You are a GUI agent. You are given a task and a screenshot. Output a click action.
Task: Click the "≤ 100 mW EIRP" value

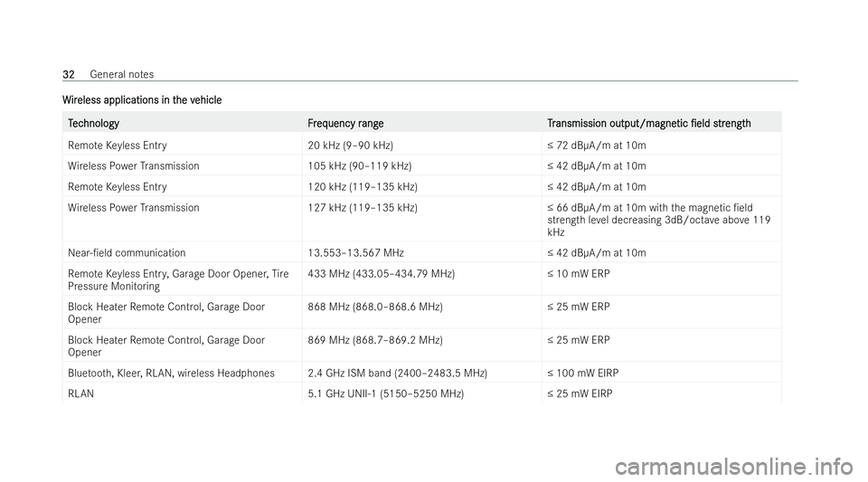583,373
